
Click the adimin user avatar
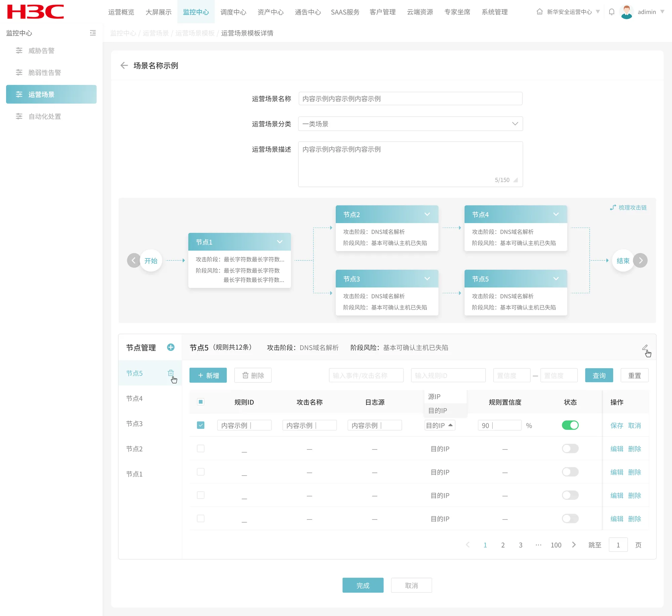[627, 12]
